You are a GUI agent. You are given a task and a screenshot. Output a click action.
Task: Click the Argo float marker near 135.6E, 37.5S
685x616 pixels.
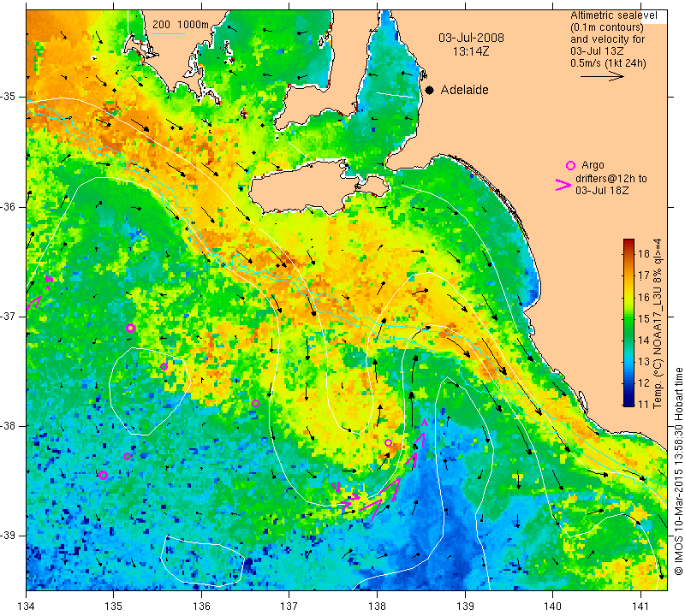pos(164,367)
